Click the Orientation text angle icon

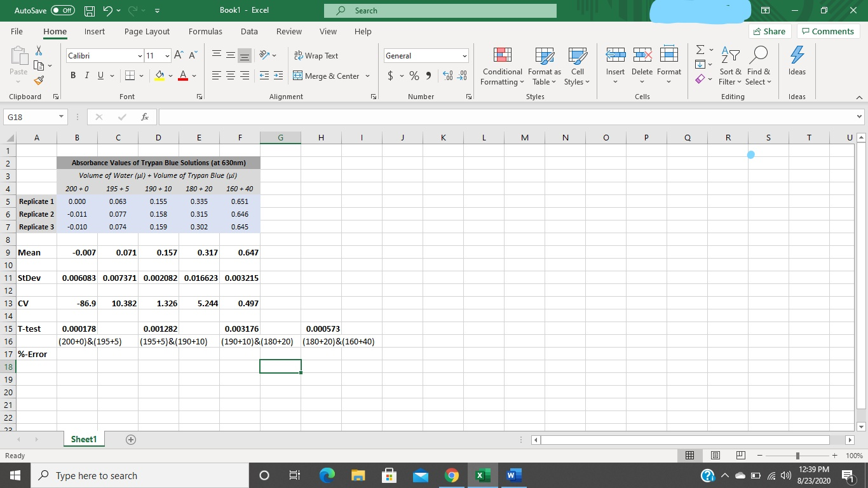point(264,56)
